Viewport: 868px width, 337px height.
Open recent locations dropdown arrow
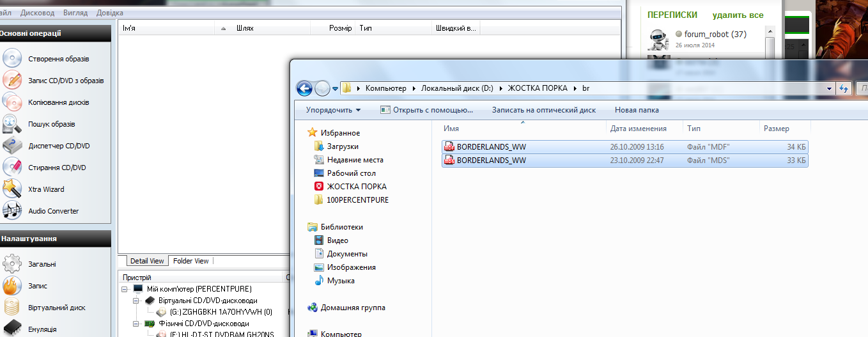[x=335, y=89]
